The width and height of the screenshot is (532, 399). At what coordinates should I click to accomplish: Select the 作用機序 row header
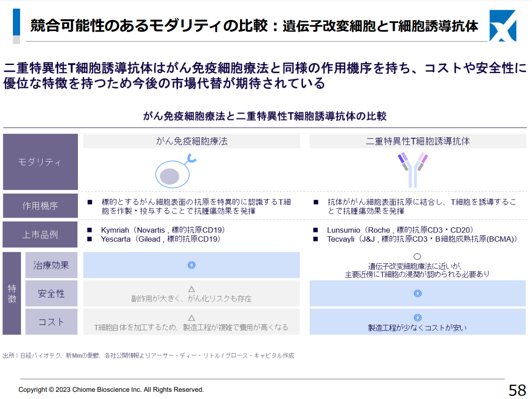coord(40,205)
